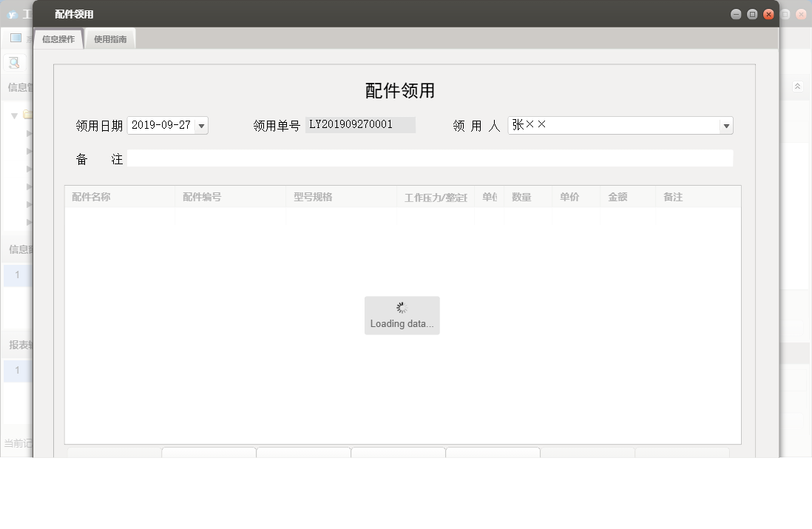This screenshot has height=529, width=812.
Task: Click item 1 under the 报表 panel
Action: 17,370
